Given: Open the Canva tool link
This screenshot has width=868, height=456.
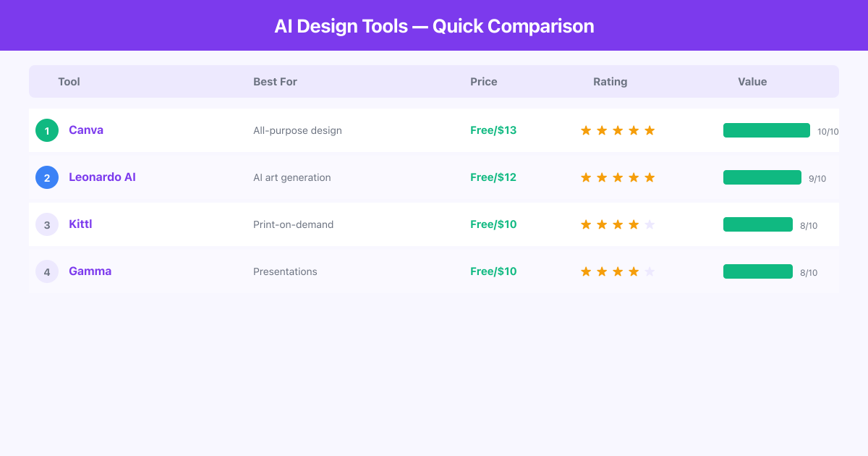Looking at the screenshot, I should coord(86,130).
